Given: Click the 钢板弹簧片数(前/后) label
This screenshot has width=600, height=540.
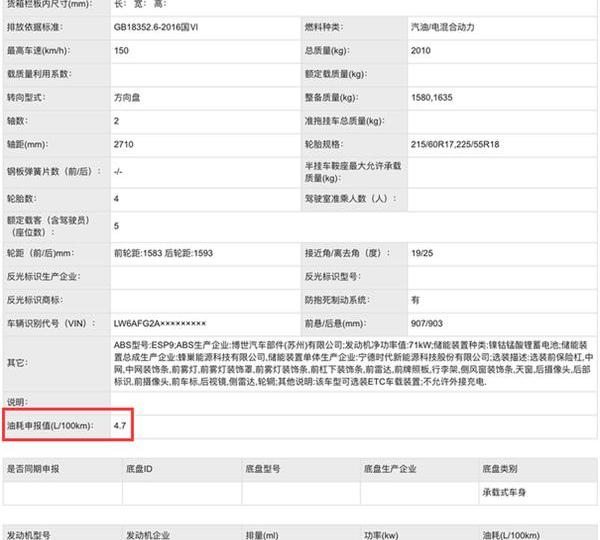Looking at the screenshot, I should tap(54, 171).
